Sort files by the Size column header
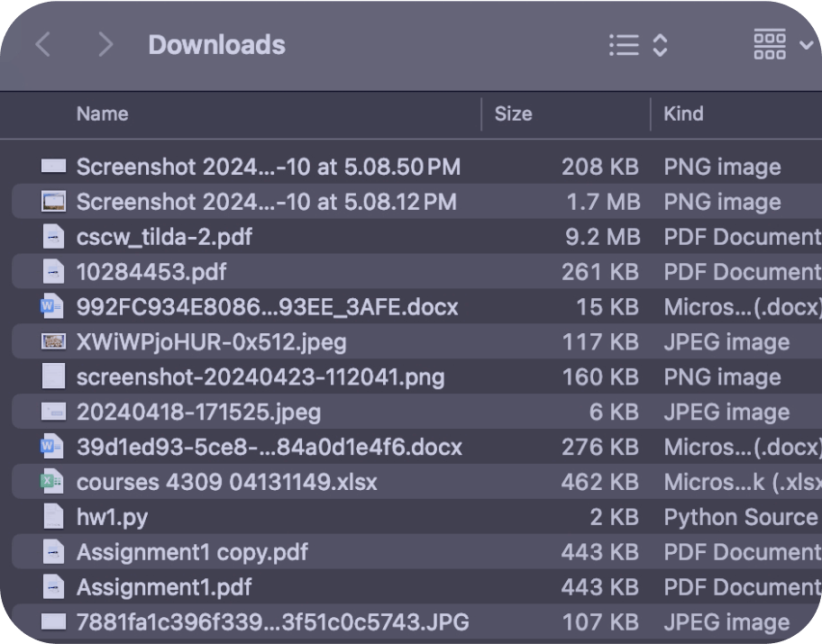This screenshot has height=644, width=822. coord(513,114)
